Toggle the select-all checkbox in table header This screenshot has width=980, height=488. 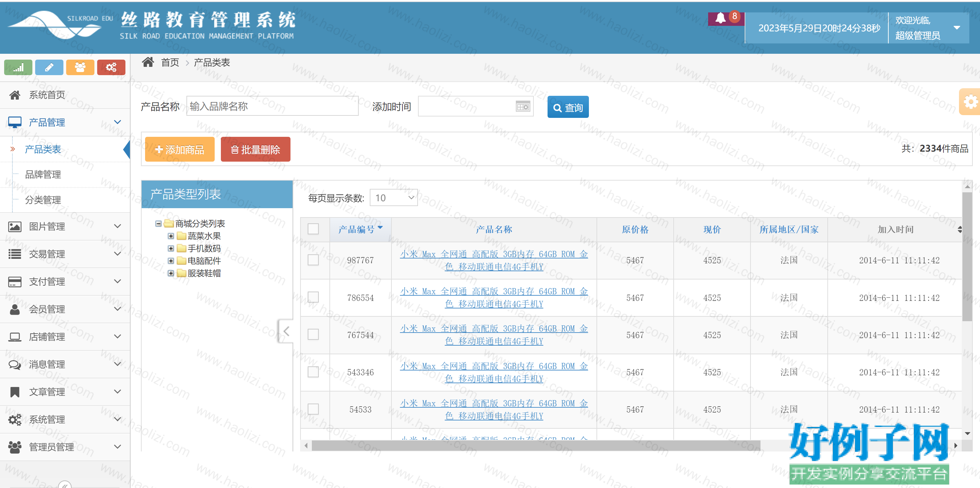pyautogui.click(x=313, y=229)
